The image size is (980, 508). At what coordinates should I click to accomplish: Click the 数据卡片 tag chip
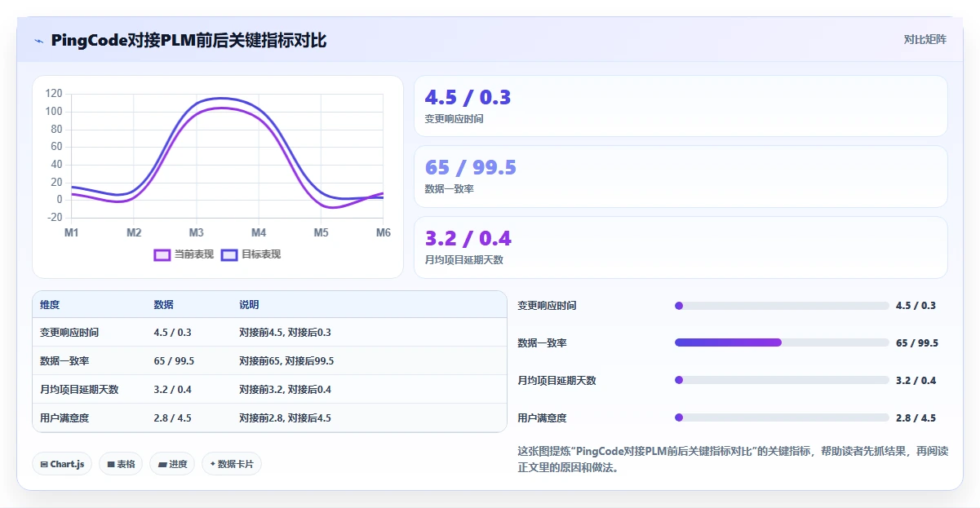click(x=232, y=464)
